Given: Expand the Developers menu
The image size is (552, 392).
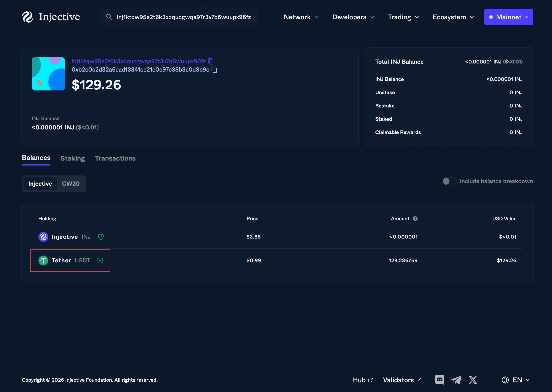Looking at the screenshot, I should click(353, 17).
